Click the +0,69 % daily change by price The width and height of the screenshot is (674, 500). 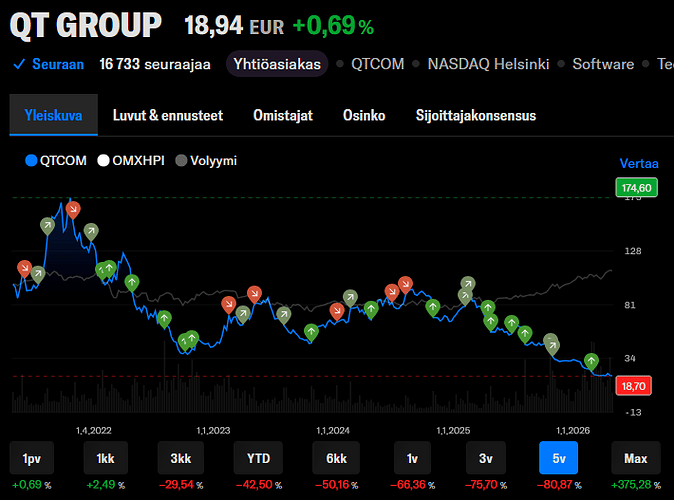tap(333, 26)
